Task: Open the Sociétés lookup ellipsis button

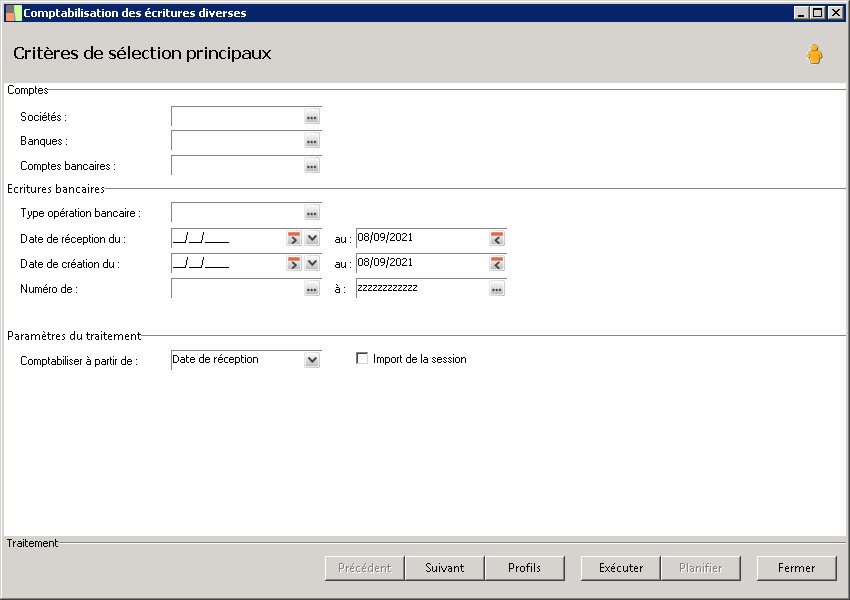Action: click(312, 117)
